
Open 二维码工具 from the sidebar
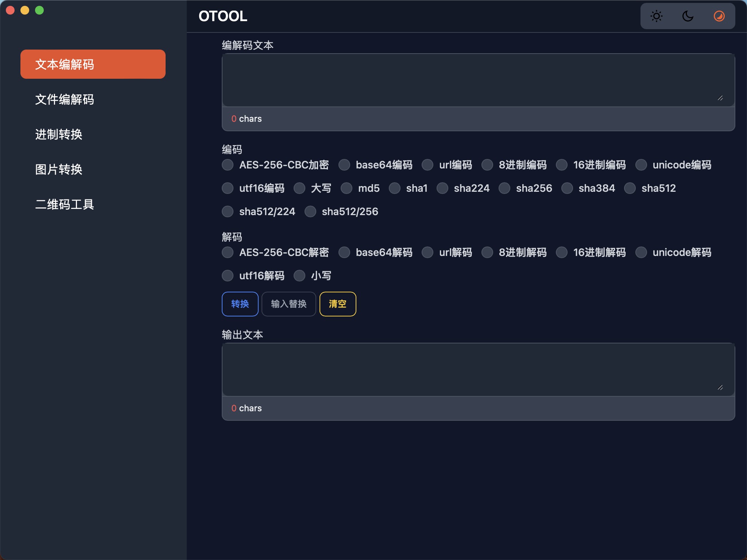point(65,205)
